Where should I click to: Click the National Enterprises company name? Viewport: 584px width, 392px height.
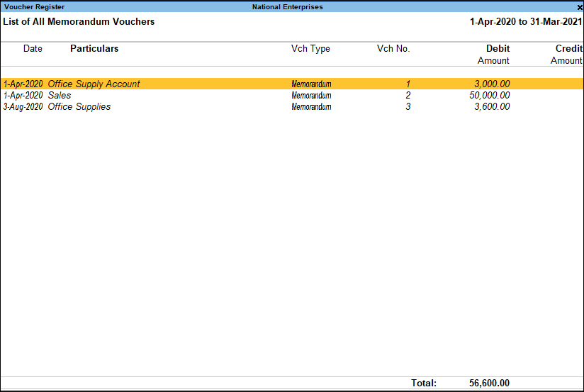(288, 7)
